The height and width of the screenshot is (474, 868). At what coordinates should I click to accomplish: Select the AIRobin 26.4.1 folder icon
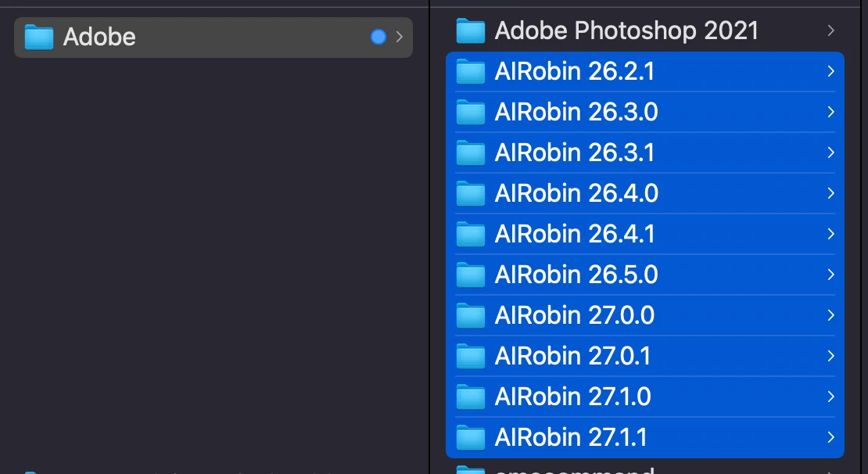(x=471, y=234)
